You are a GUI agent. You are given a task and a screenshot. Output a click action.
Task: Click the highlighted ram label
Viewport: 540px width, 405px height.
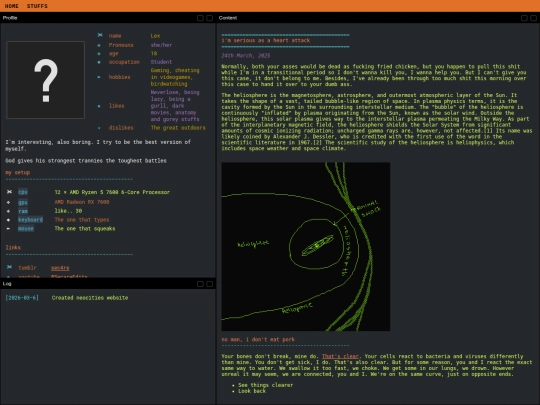point(23,211)
